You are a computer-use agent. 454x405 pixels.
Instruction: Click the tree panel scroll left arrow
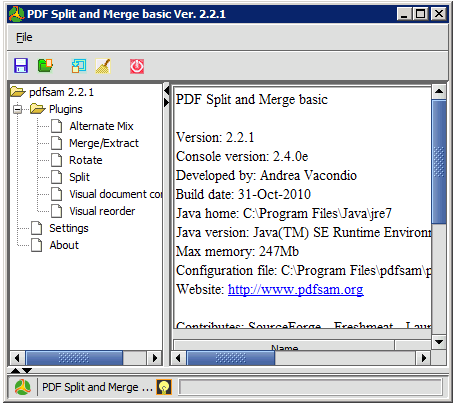click(18, 358)
